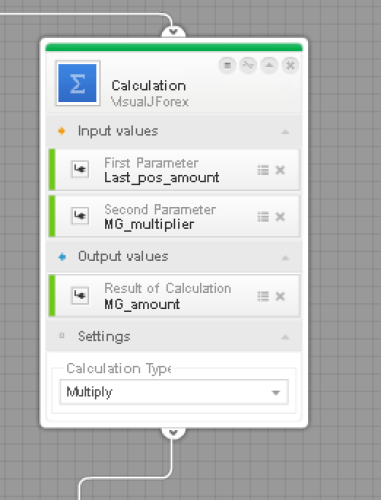Screen dimensions: 381x500
Task: Click the blue Sigma Calculation block icon
Action: (77, 83)
